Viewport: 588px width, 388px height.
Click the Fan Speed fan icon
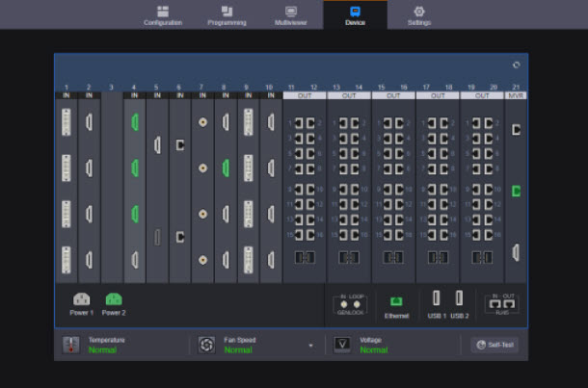(206, 345)
